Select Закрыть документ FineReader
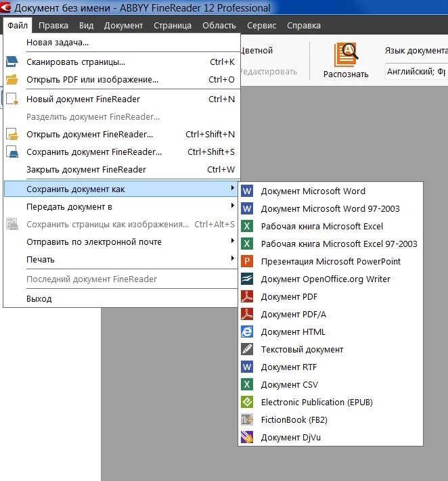 pyautogui.click(x=121, y=169)
